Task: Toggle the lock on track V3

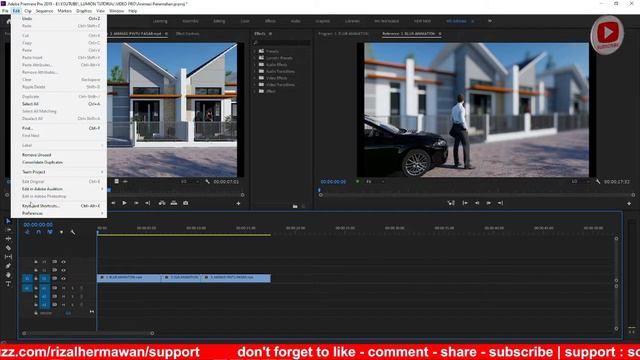Action: [x=36, y=262]
